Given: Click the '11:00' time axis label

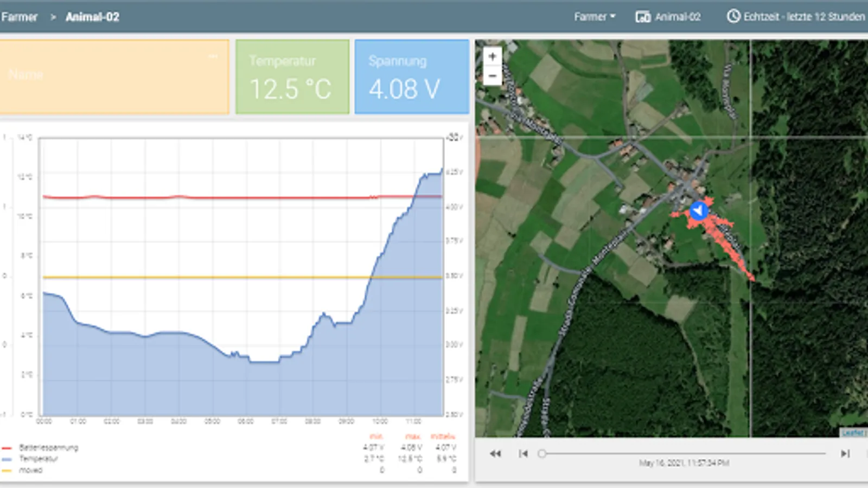Looking at the screenshot, I should [x=413, y=421].
